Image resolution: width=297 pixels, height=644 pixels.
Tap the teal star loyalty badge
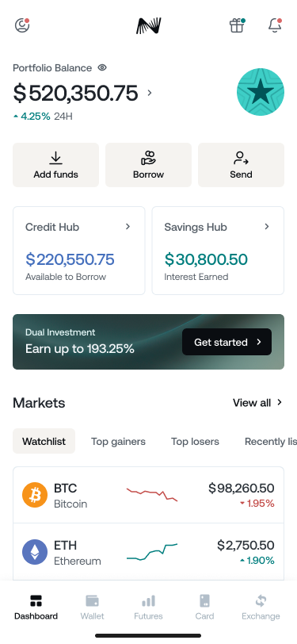261,92
